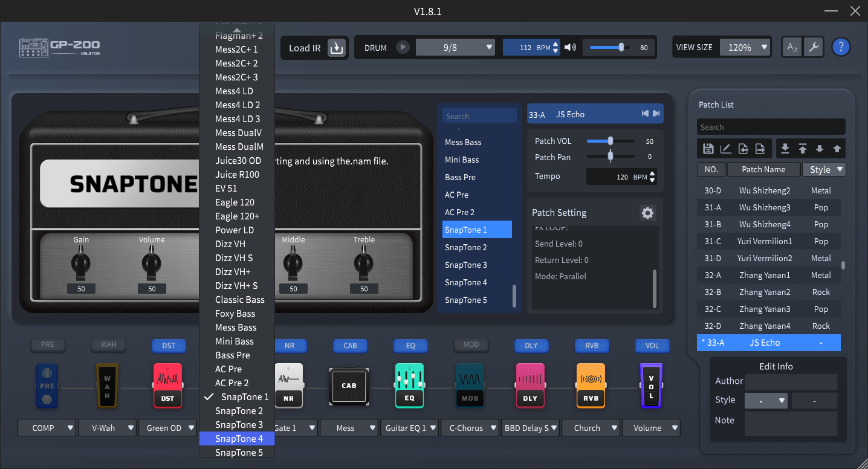Click the Load IR button
The image size is (868, 469).
click(314, 48)
